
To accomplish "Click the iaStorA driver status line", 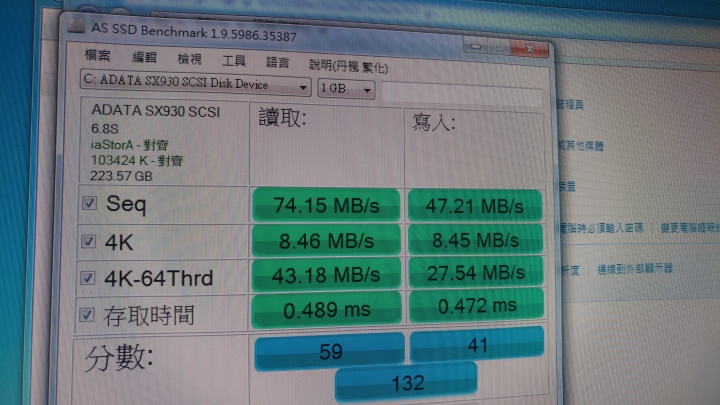I will point(130,145).
